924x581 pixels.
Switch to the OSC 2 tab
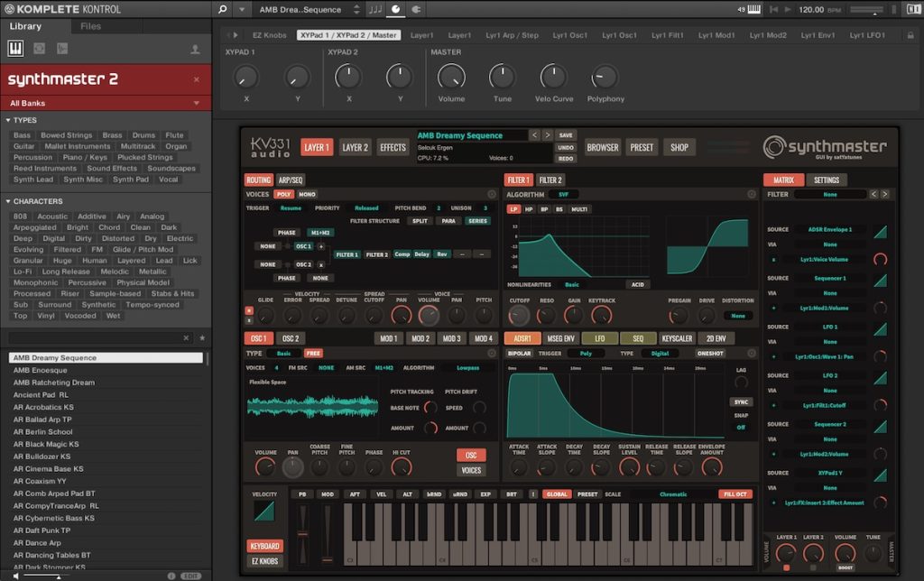click(x=290, y=338)
